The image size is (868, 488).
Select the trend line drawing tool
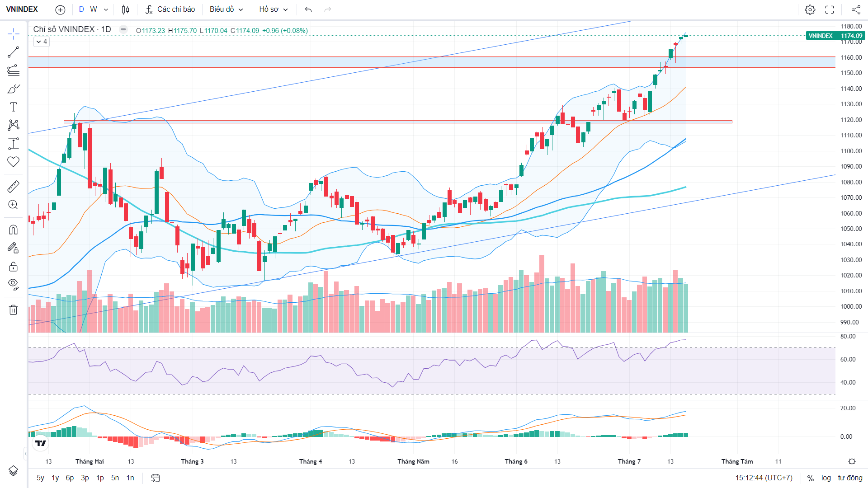[x=14, y=52]
